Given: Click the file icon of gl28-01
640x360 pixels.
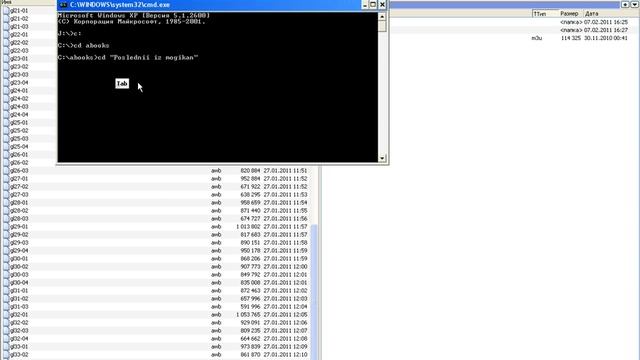Looking at the screenshot, I should point(6,202).
